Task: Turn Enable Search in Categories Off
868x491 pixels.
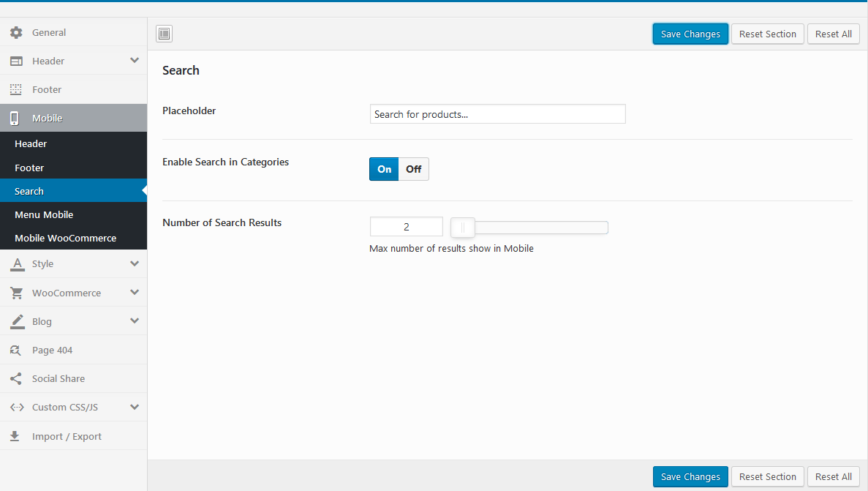Action: (x=413, y=169)
